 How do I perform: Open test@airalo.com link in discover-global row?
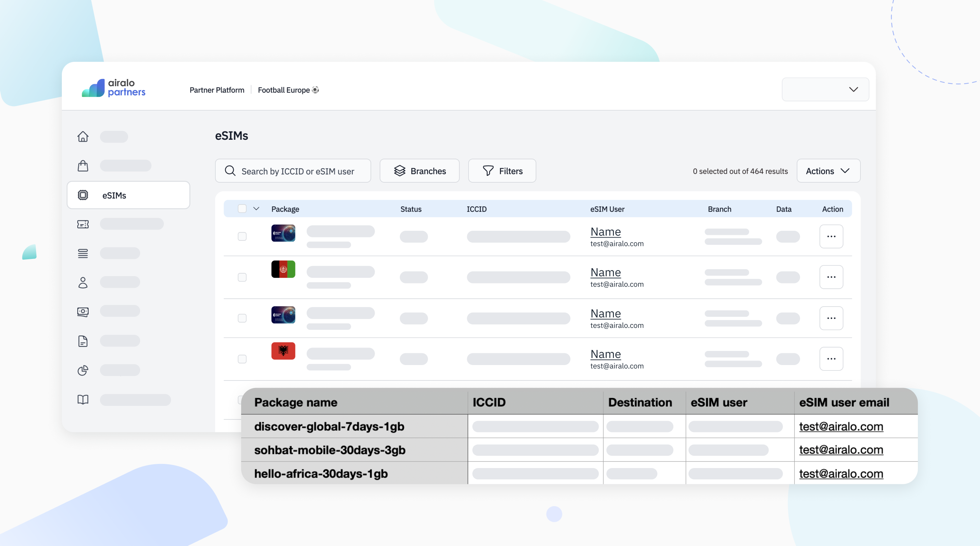841,426
